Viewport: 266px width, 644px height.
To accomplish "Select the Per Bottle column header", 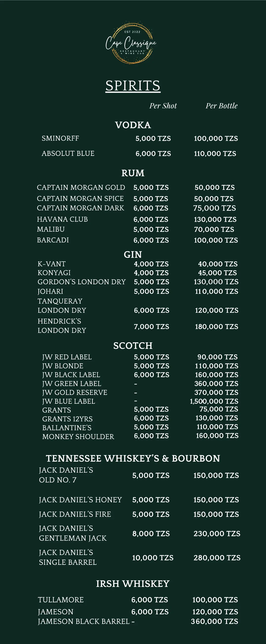I will pos(221,106).
